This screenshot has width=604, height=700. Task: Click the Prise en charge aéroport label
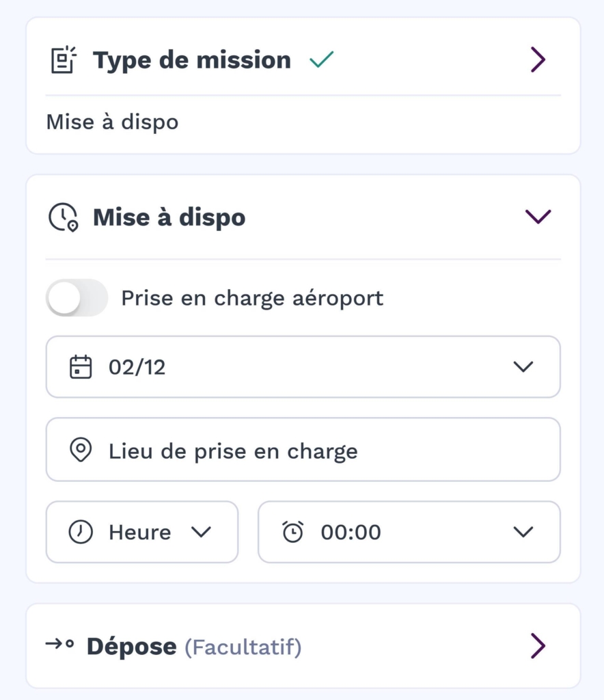pyautogui.click(x=252, y=298)
